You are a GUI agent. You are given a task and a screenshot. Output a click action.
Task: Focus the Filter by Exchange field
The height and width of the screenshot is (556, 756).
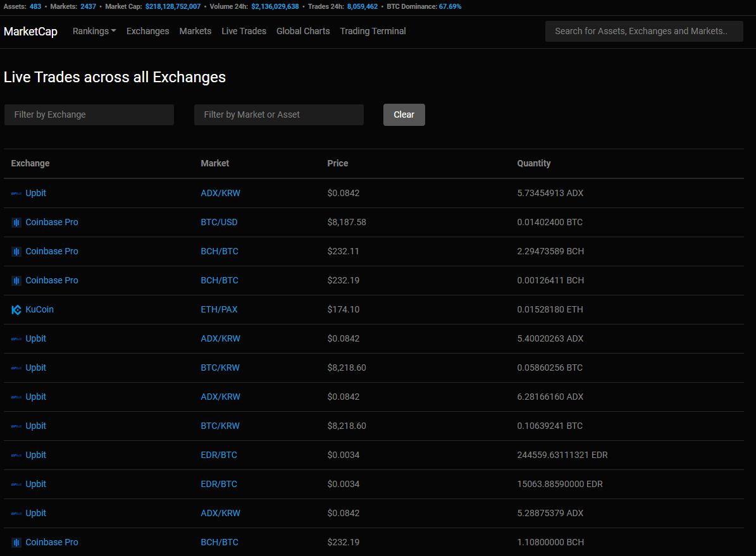89,114
